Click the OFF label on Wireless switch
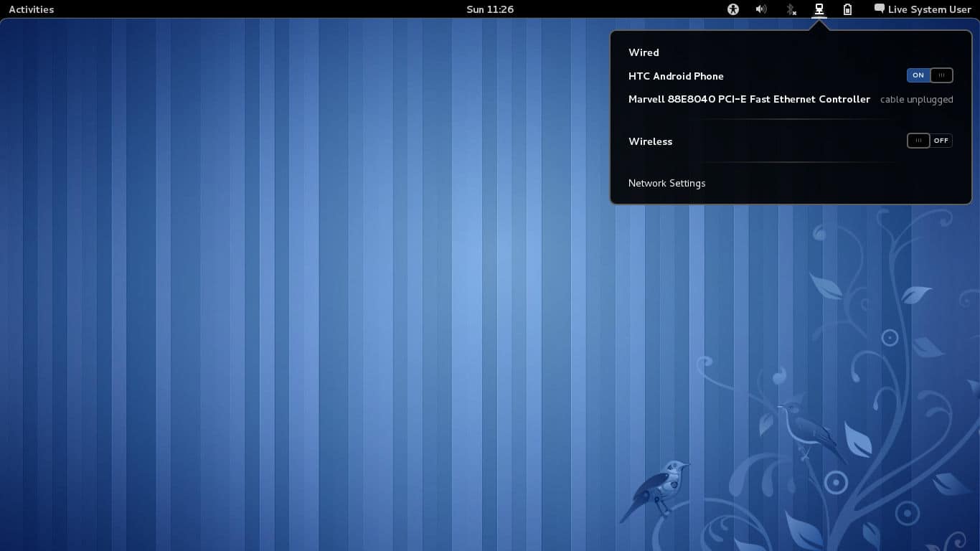980x551 pixels. click(x=941, y=141)
